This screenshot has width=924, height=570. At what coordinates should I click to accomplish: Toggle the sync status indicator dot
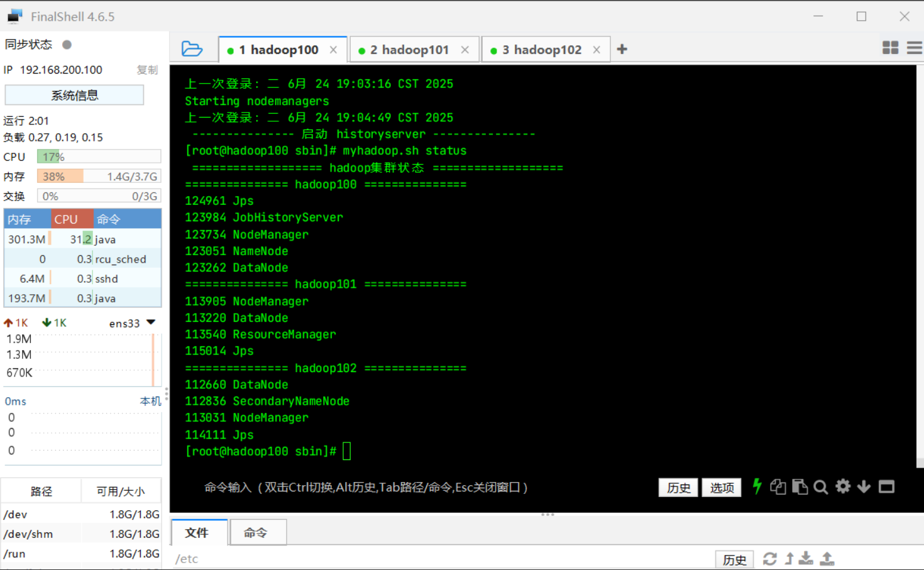pyautogui.click(x=67, y=45)
